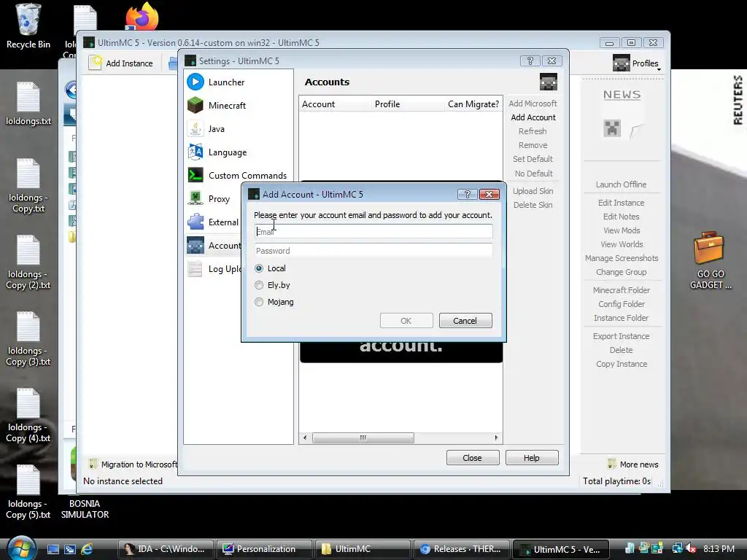Click the Profiles avatar icon
The width and height of the screenshot is (747, 560).
[x=622, y=63]
